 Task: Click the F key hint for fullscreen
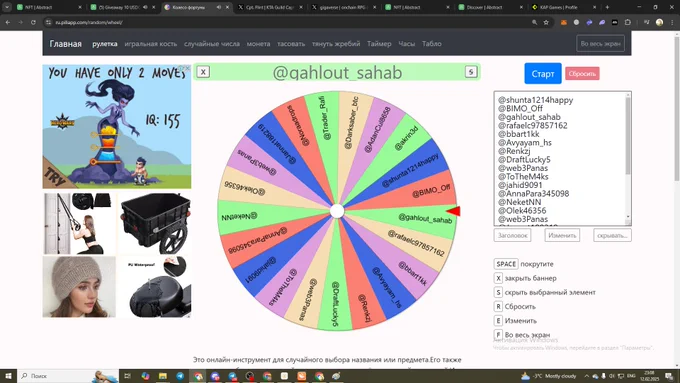[x=498, y=335]
